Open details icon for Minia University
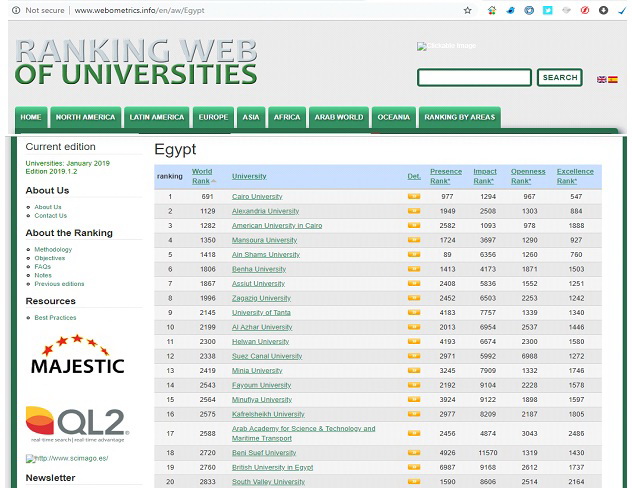Screen dimensions: 632x488 point(414,371)
